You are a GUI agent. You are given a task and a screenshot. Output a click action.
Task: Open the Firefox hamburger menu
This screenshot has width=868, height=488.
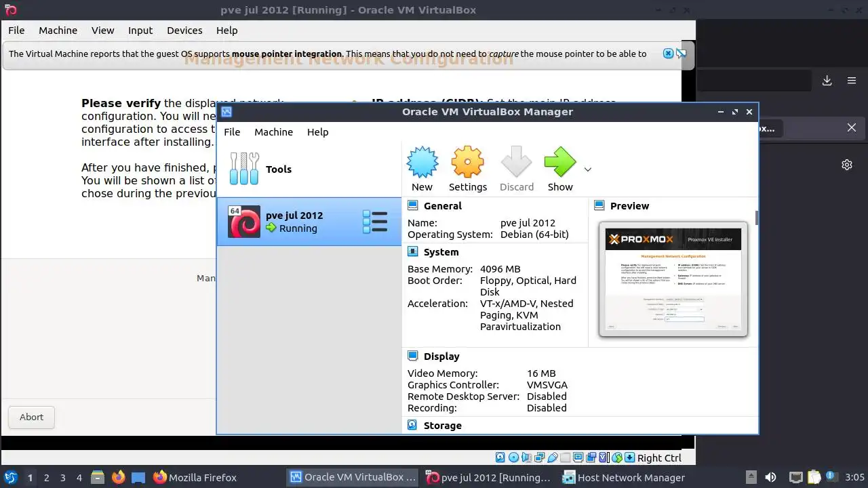click(852, 81)
